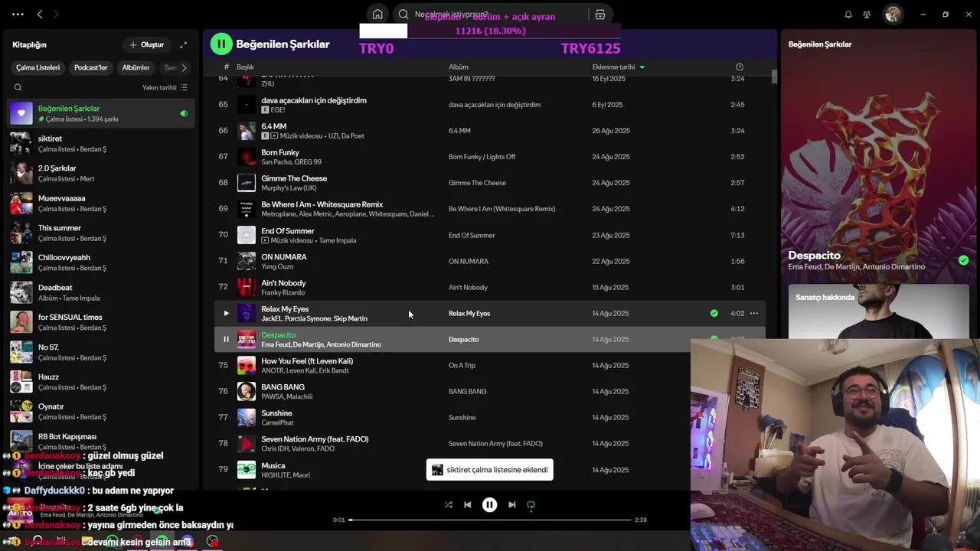Open the Oynatır playlist

[x=101, y=412]
